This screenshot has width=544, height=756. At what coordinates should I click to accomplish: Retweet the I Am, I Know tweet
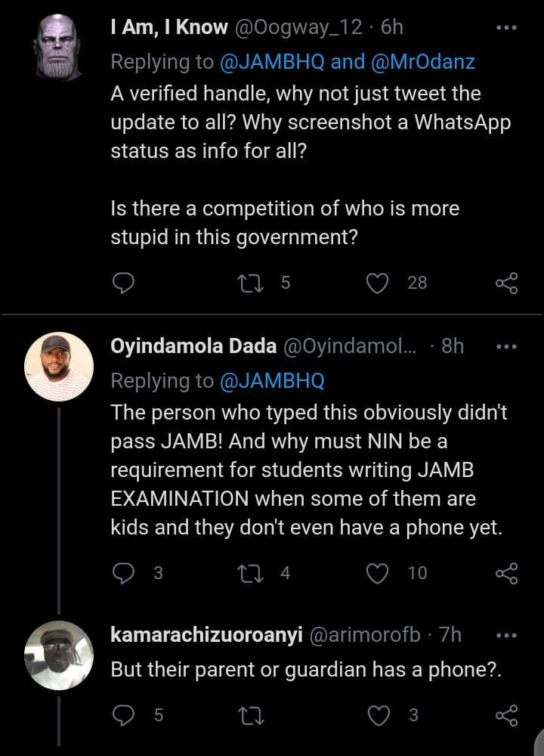click(x=247, y=283)
